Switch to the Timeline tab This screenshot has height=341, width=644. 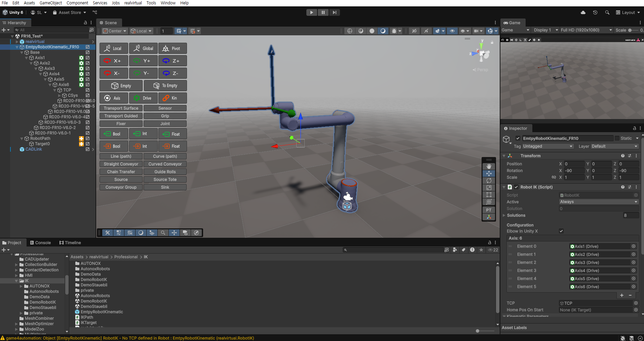[70, 243]
